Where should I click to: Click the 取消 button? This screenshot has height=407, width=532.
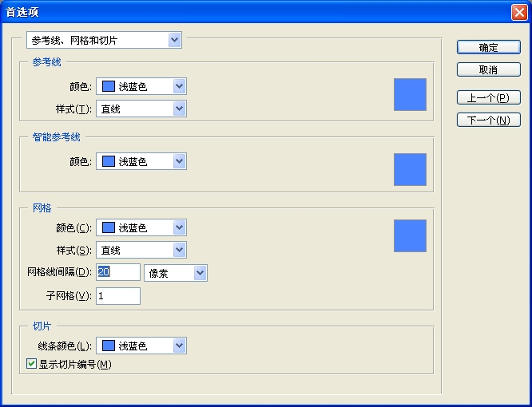(488, 70)
